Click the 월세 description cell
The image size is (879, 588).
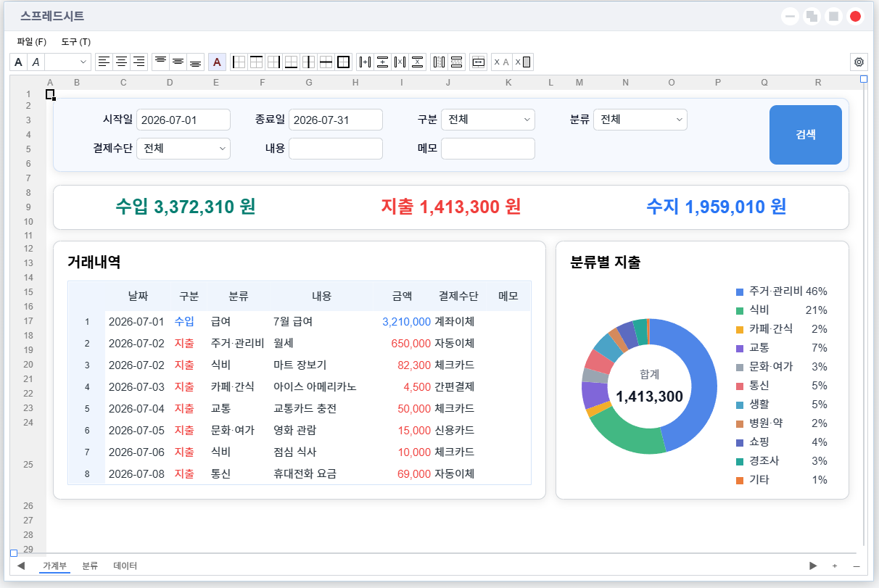(x=284, y=343)
